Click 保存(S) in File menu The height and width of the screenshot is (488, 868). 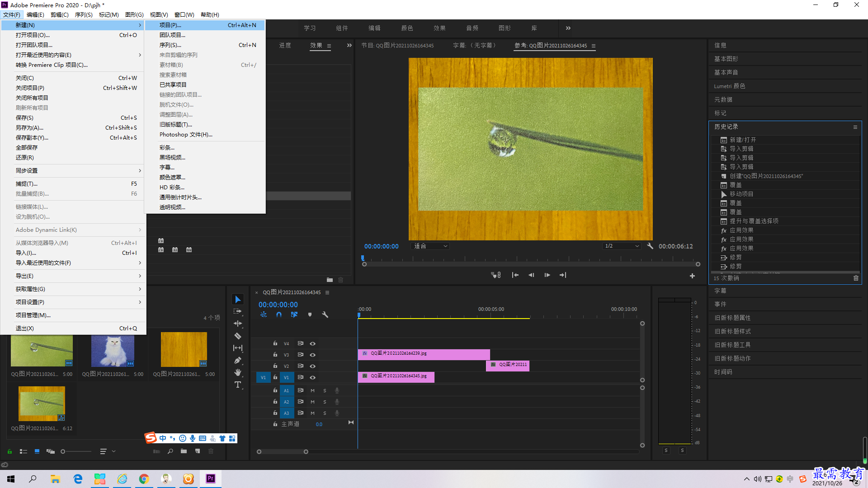(x=73, y=118)
